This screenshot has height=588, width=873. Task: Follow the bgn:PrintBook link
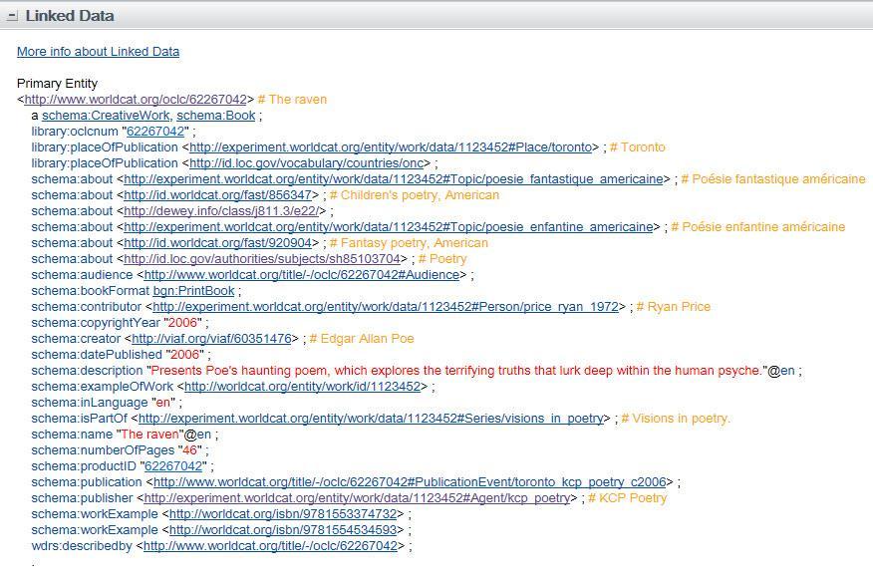point(193,291)
